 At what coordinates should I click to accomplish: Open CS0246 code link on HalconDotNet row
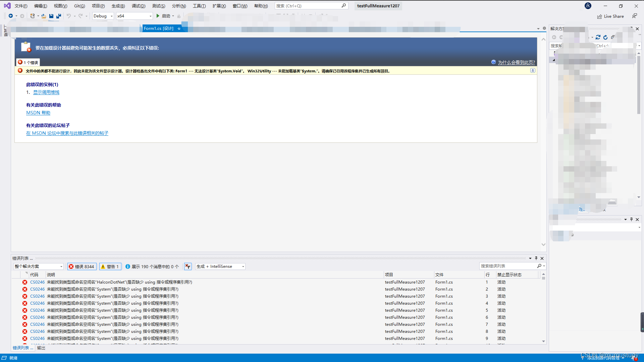37,282
